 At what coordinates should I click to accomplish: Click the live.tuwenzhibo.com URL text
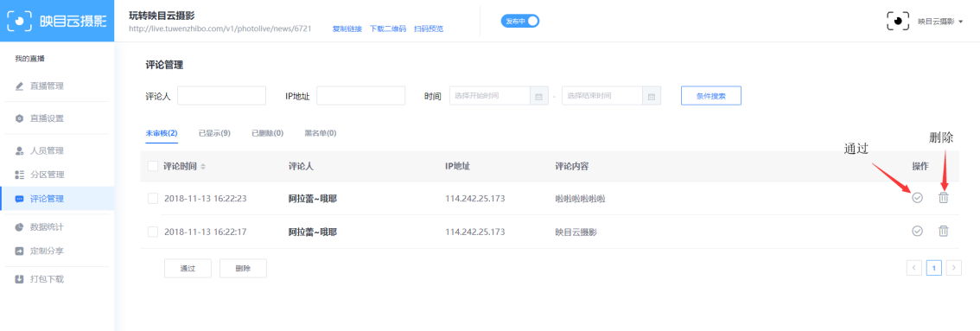[220, 29]
